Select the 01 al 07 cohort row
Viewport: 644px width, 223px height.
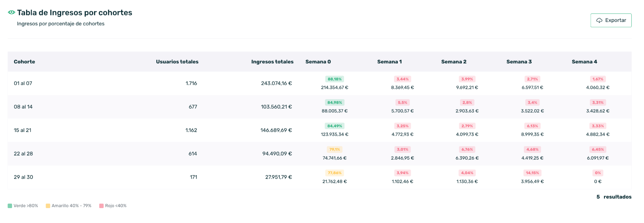(23, 84)
